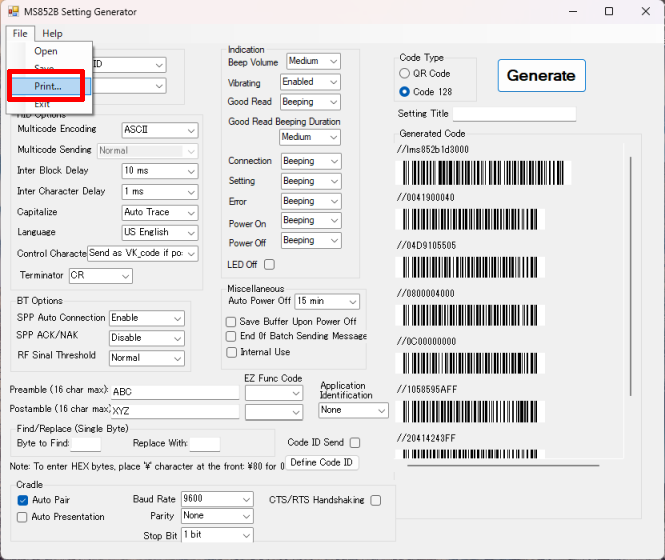The image size is (665, 560).
Task: Click the Preamble text field
Action: 174,392
